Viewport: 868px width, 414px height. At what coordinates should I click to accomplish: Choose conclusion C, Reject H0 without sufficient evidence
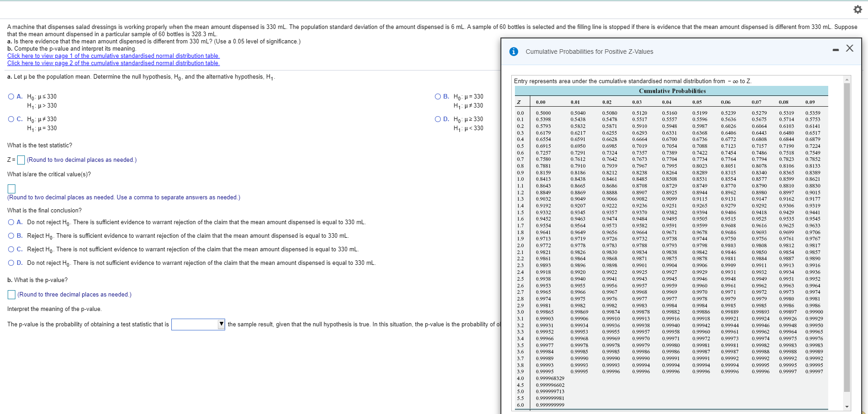pos(10,249)
